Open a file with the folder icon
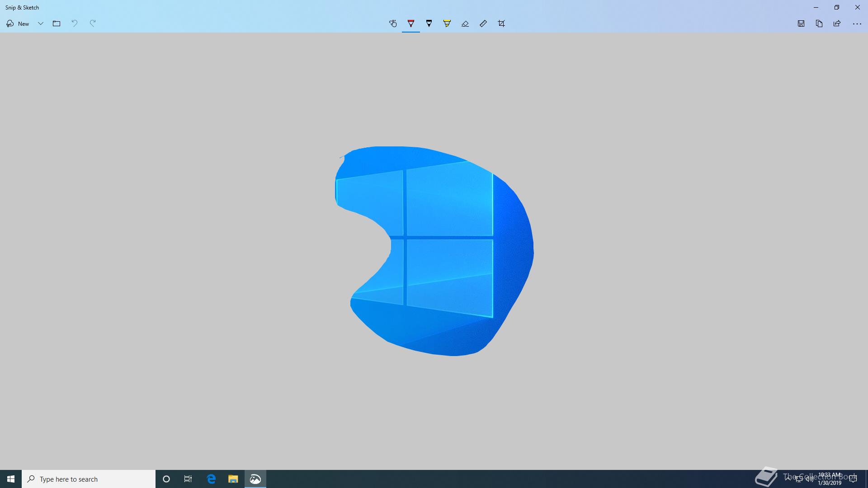This screenshot has width=868, height=488. 57,23
